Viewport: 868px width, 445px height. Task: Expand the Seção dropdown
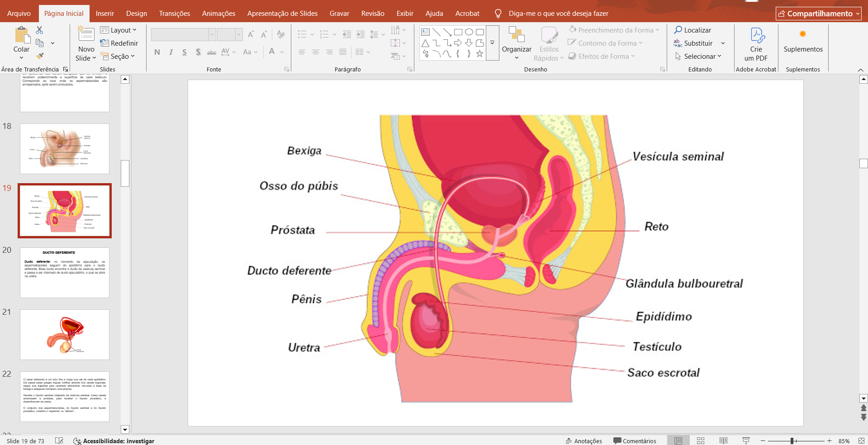118,56
